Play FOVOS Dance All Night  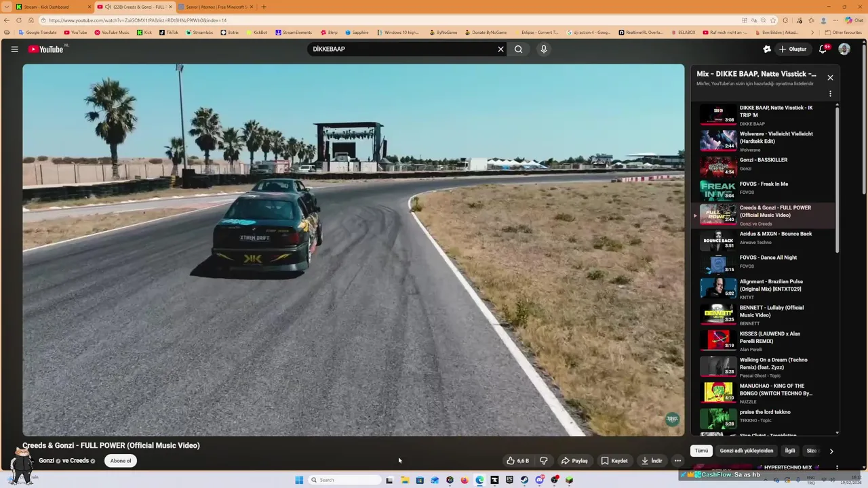tap(764, 264)
